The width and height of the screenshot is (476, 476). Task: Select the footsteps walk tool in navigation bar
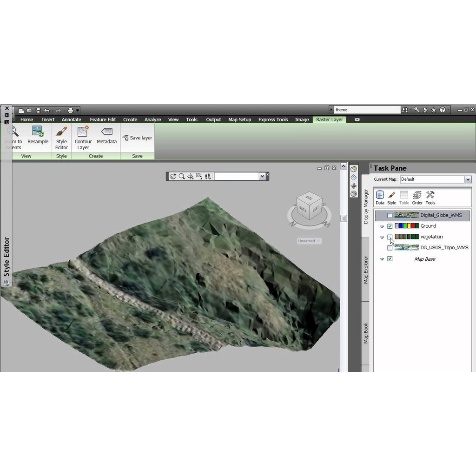pos(208,176)
